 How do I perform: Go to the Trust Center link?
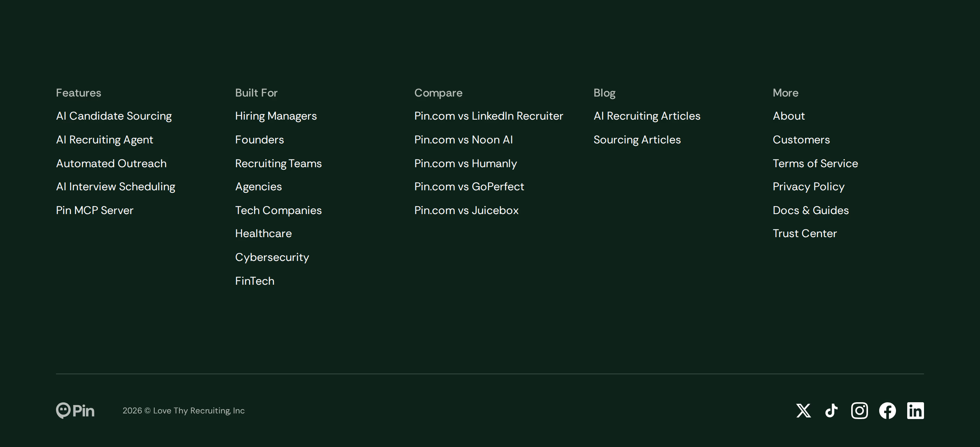coord(805,233)
